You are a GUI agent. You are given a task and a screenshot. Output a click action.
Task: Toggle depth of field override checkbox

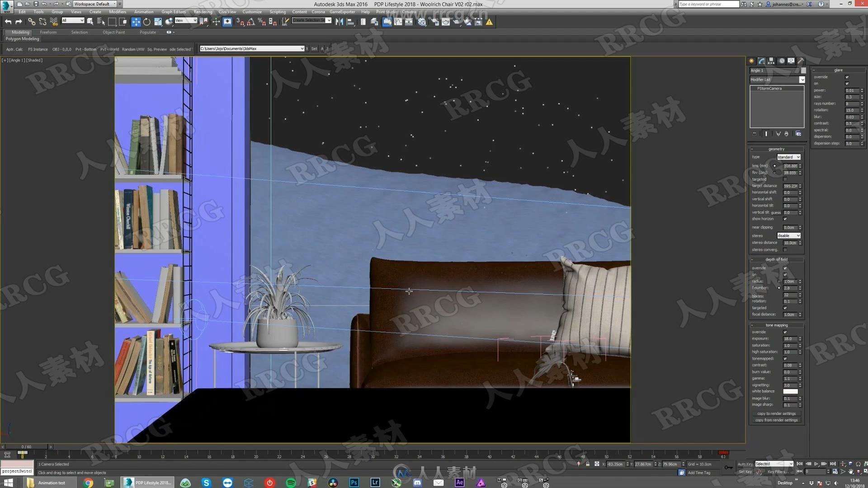tap(785, 268)
